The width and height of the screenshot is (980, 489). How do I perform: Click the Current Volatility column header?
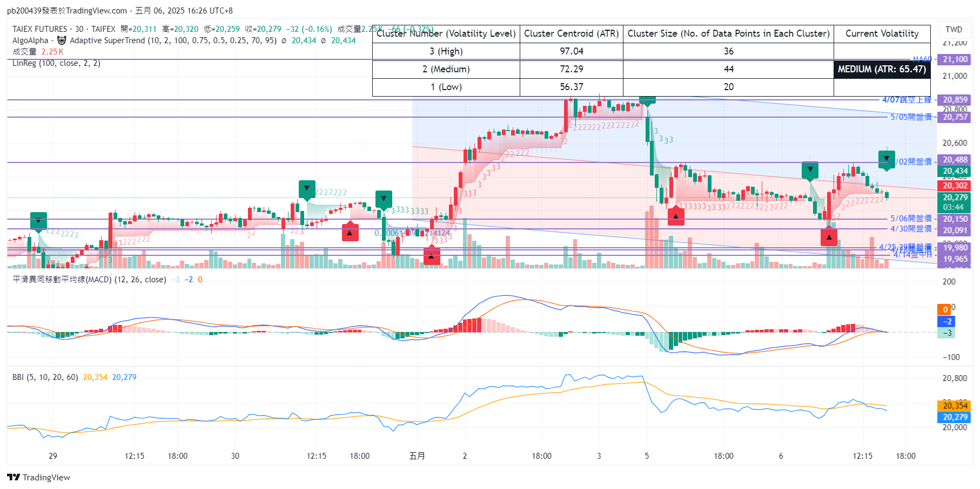click(x=882, y=33)
